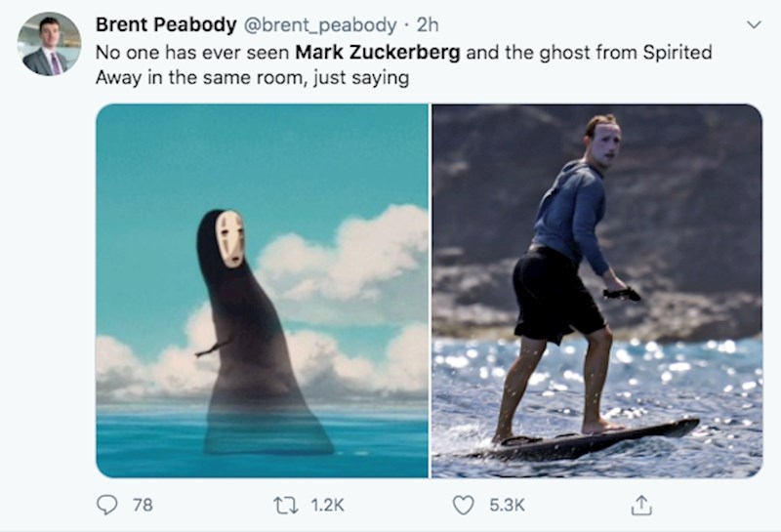
Task: Click the share upload icon
Action: tap(641, 505)
